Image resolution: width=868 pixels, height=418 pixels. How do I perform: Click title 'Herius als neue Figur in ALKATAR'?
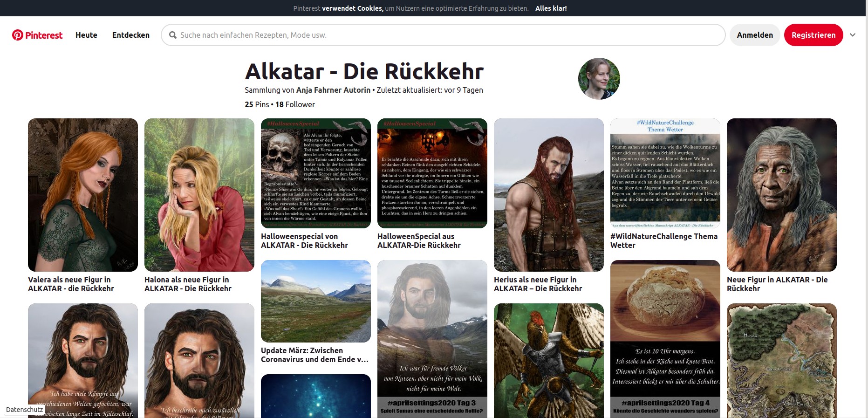[538, 284]
